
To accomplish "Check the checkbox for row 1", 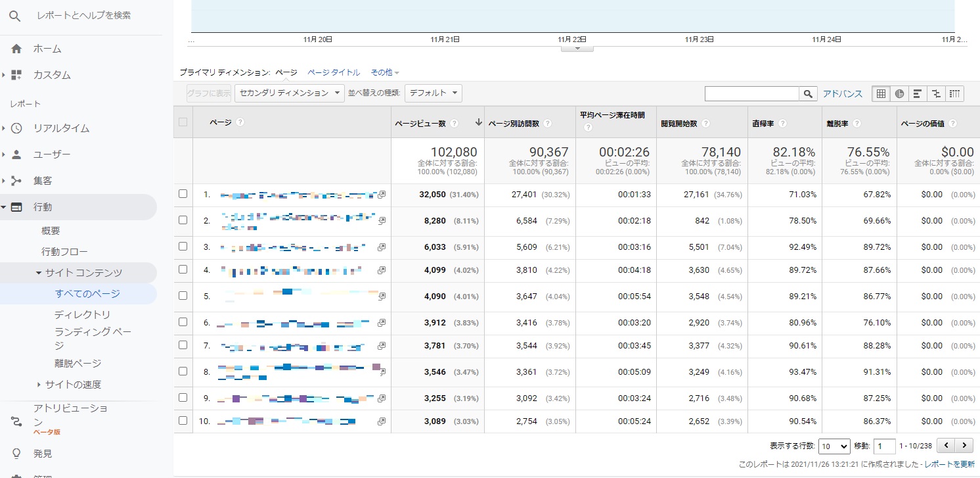I will click(x=183, y=194).
